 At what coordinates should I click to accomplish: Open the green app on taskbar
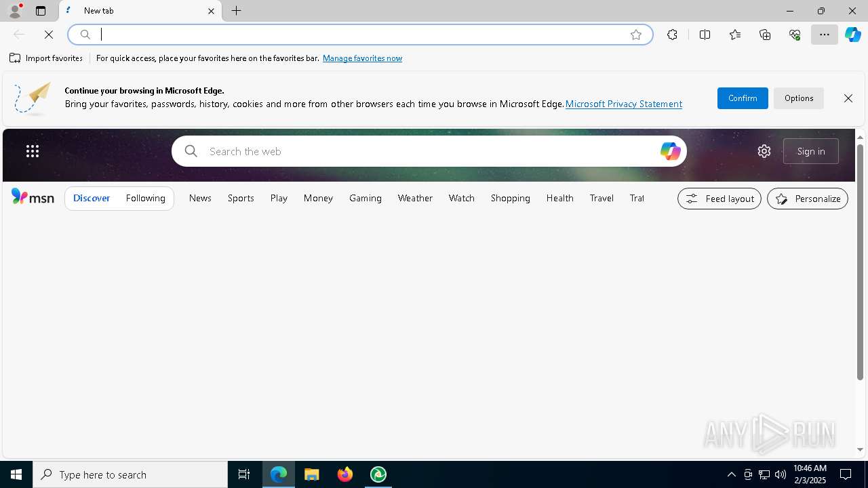(x=378, y=474)
